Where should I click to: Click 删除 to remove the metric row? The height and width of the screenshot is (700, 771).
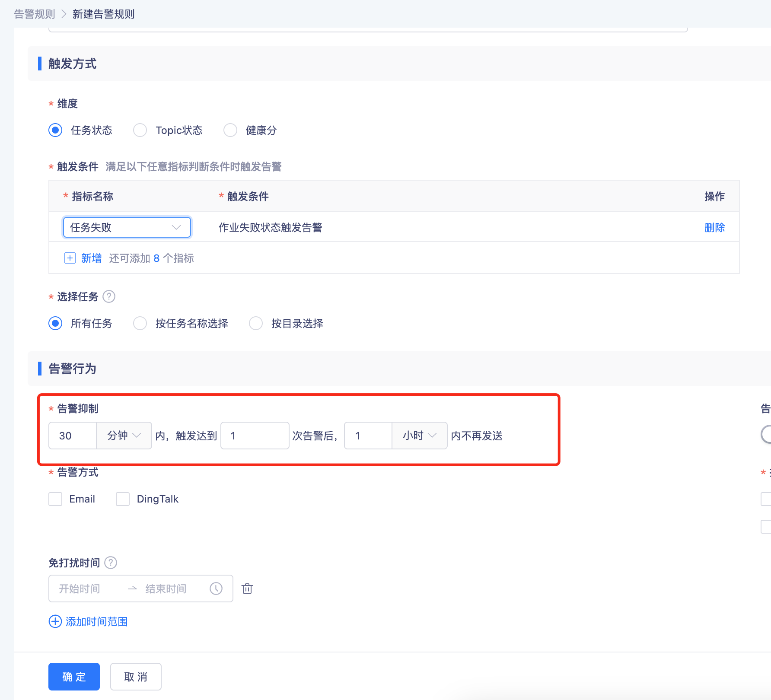(714, 227)
